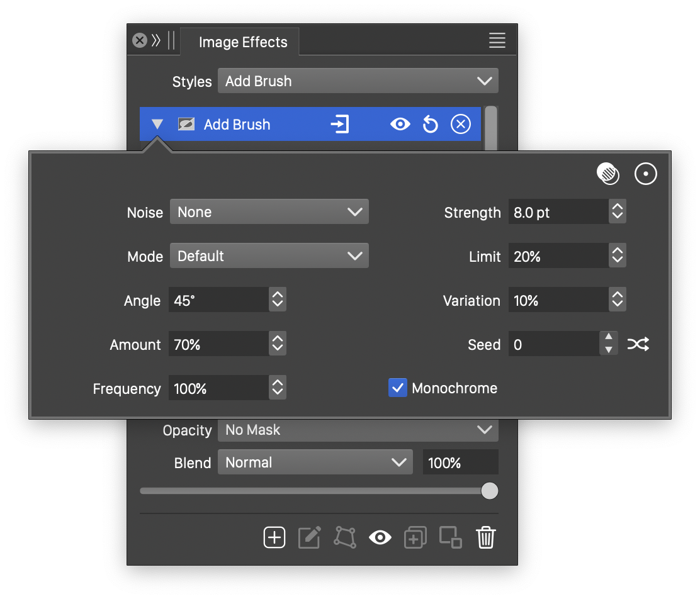Image resolution: width=700 pixels, height=599 pixels.
Task: Select the Image Effects tab
Action: coord(242,42)
